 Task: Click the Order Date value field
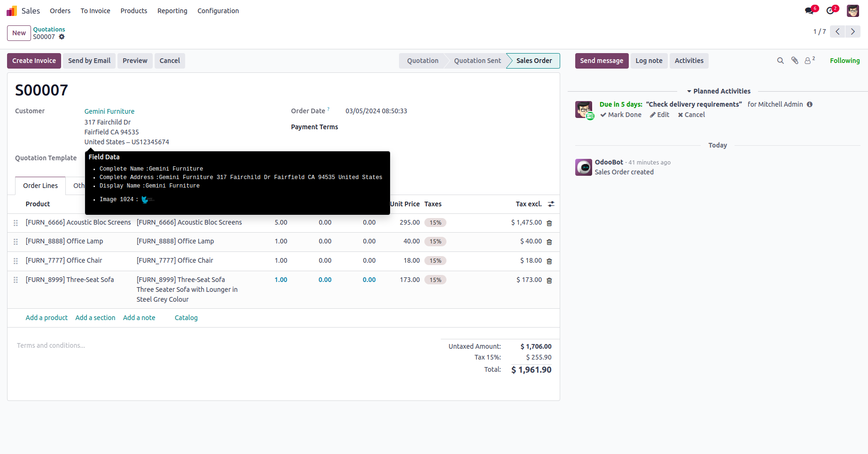point(376,111)
